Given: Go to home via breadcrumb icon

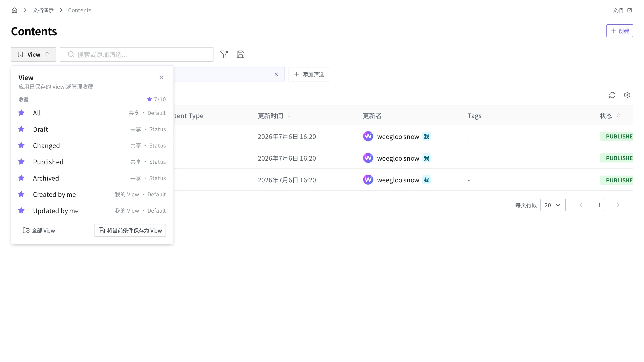Looking at the screenshot, I should [14, 10].
